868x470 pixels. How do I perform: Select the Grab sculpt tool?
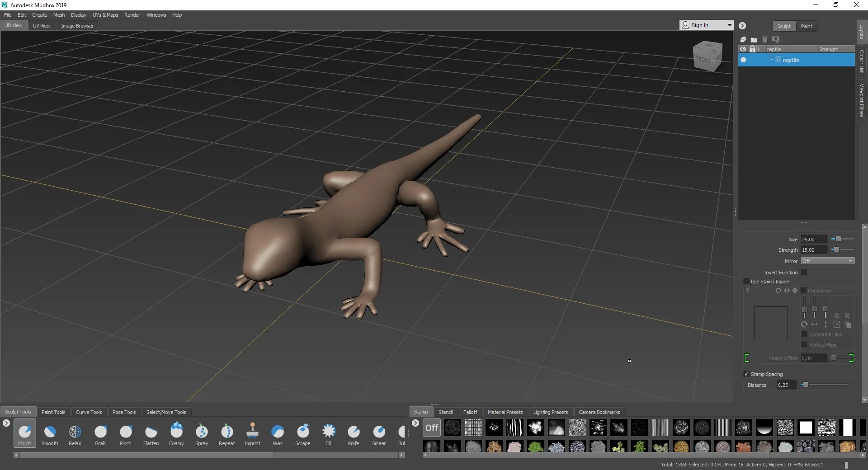(x=100, y=434)
